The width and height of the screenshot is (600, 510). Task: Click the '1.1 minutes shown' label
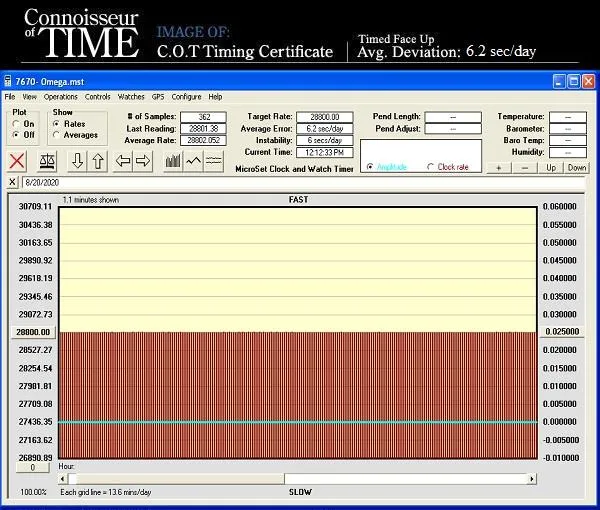(91, 200)
